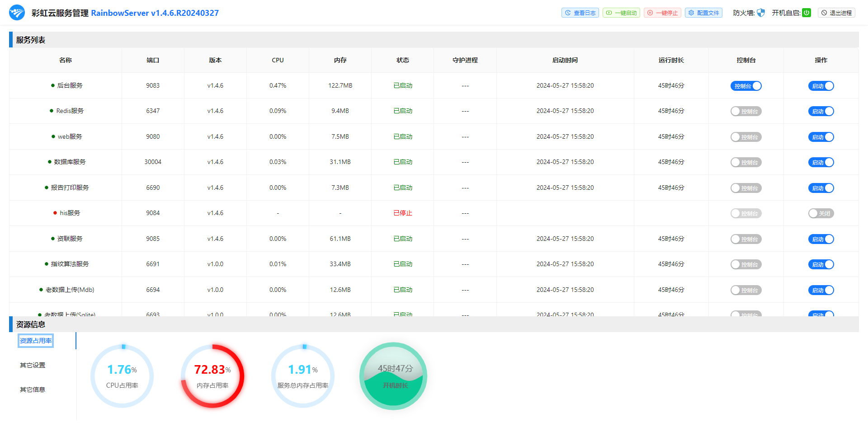Screen dimensions: 868x427
Task: Click the 内存 column header
Action: point(340,60)
